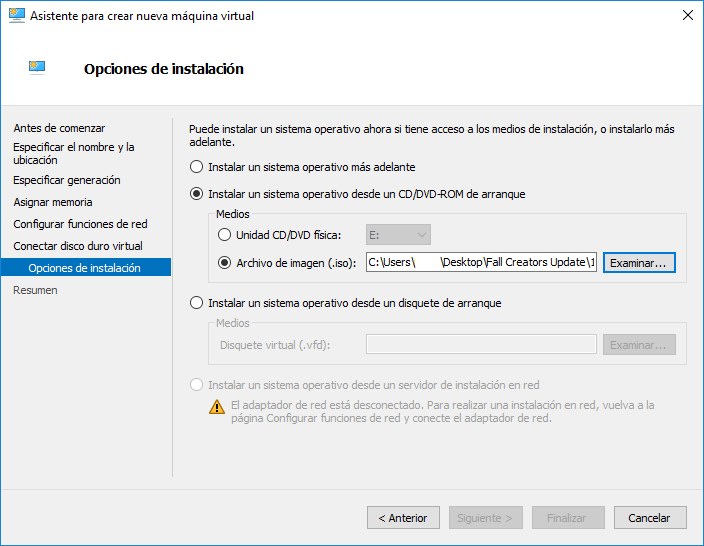Screen dimensions: 704x546
Task: Choose 'Archivo de imagen (.iso)' radio option
Action: click(224, 263)
